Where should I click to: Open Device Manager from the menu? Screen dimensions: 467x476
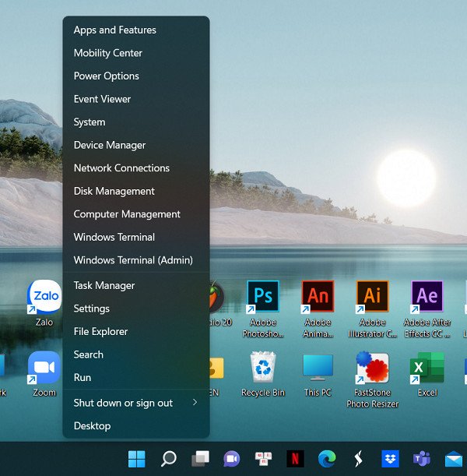(110, 145)
